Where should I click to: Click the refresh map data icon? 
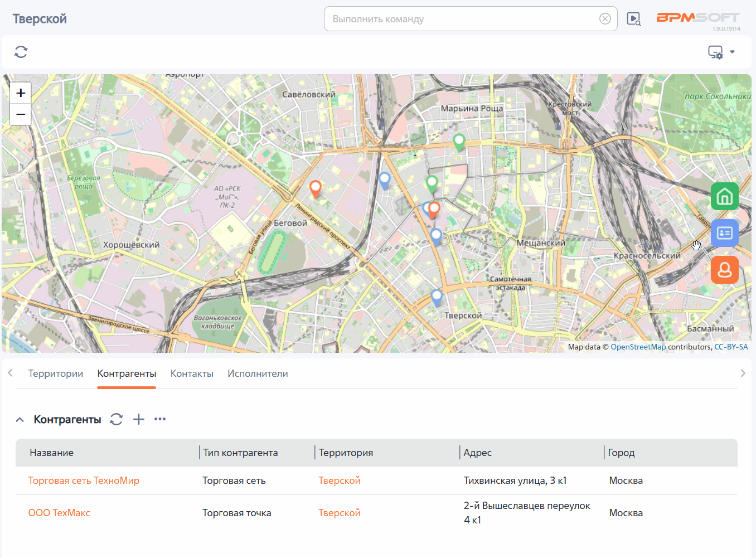coord(21,52)
